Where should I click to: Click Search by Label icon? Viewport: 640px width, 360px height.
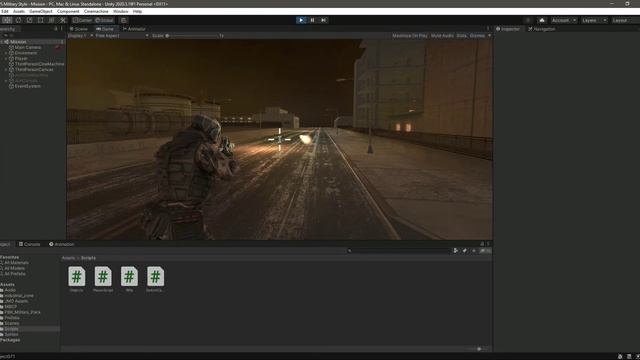(464, 251)
